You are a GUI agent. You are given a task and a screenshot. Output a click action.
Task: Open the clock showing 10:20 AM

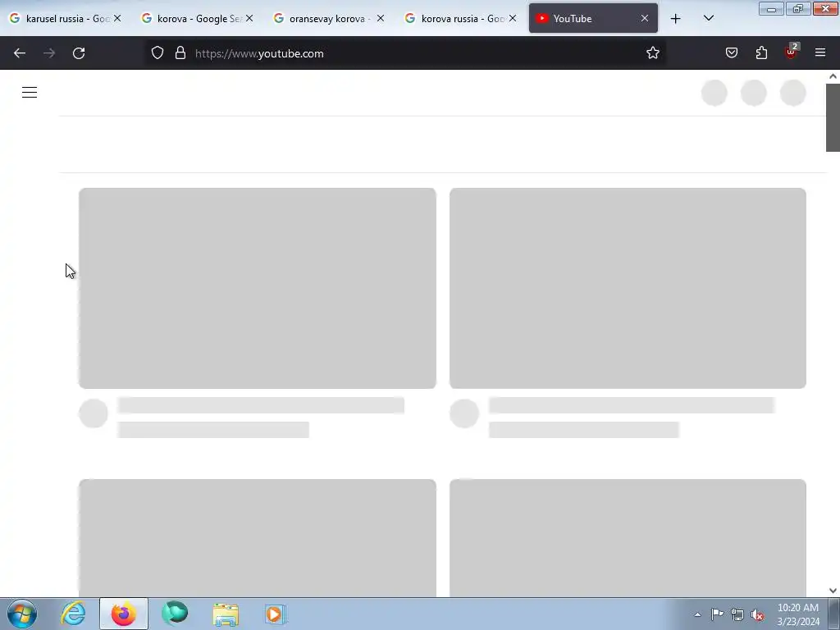797,614
